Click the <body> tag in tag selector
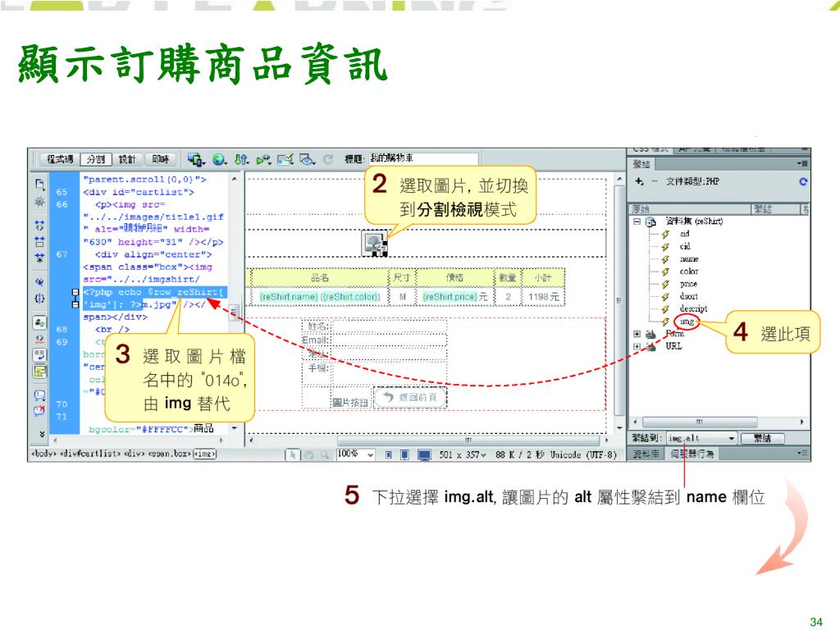Image resolution: width=840 pixels, height=630 pixels. pyautogui.click(x=44, y=454)
